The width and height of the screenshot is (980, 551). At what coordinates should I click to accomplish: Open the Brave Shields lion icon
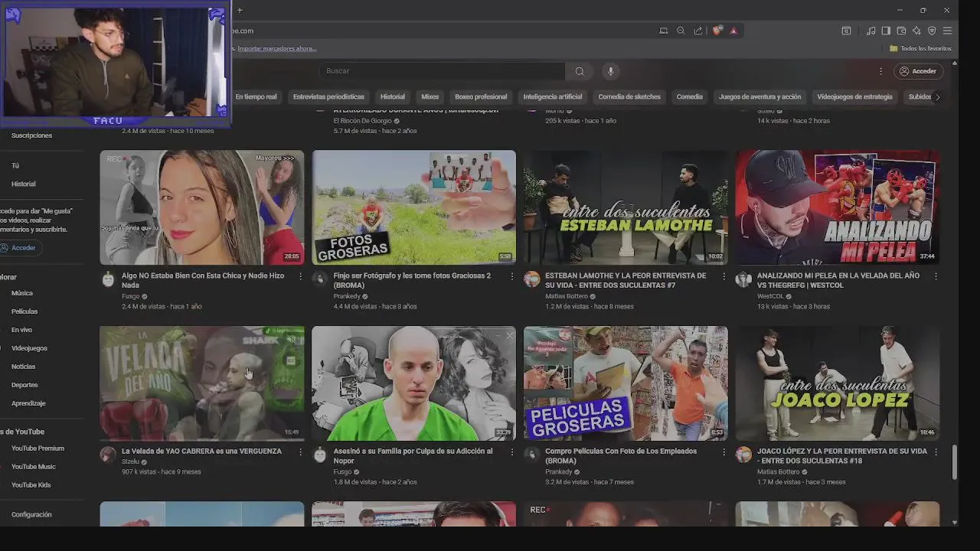coord(717,31)
